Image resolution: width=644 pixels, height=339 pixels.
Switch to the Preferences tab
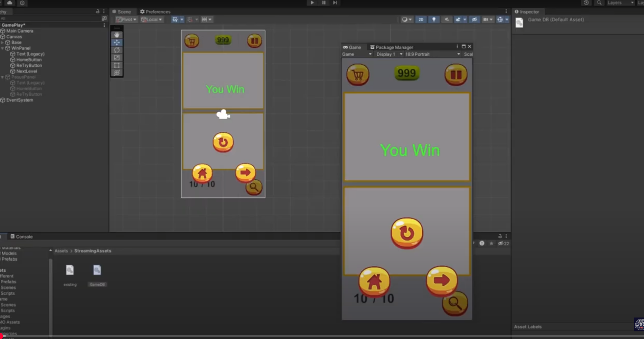pos(155,12)
